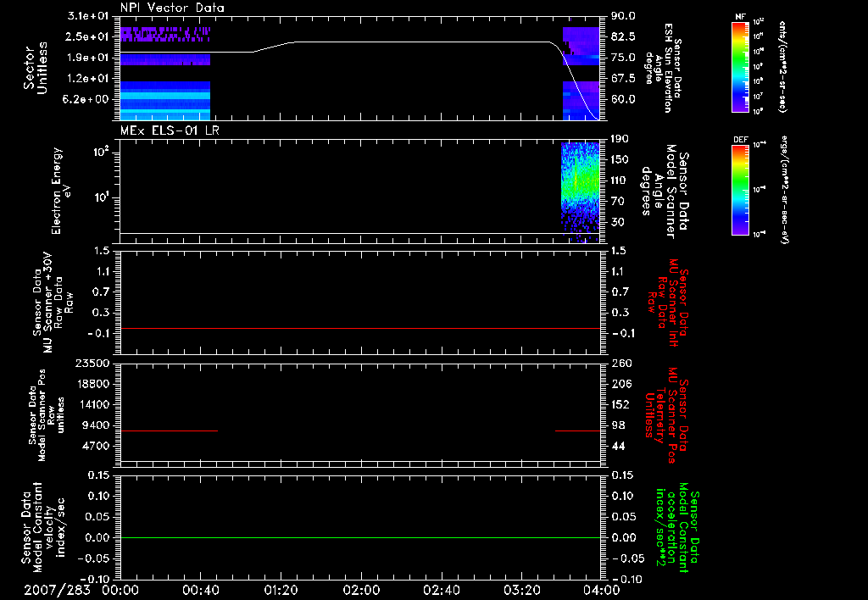Screen dimensions: 868x600
Task: Click the "152" telemetry tick value
Action: [620, 404]
